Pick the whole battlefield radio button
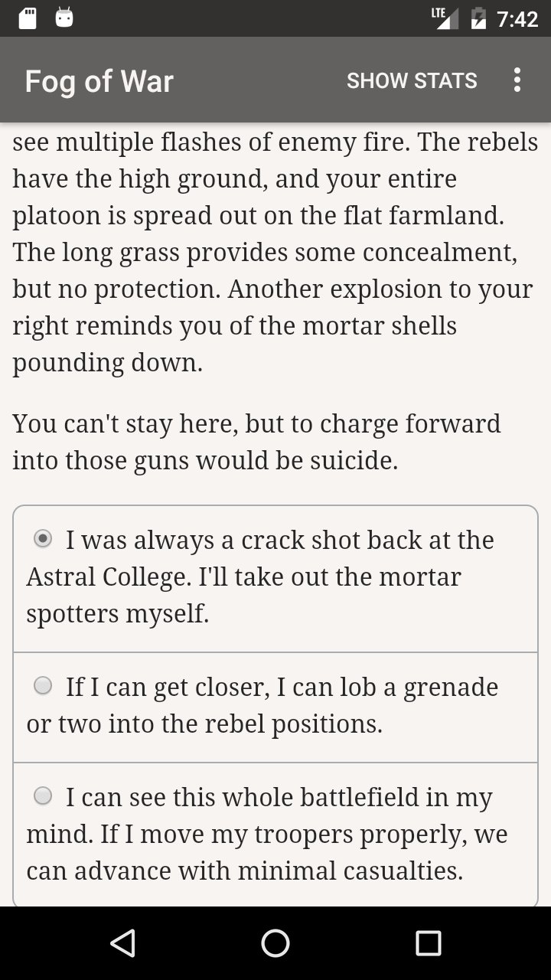The height and width of the screenshot is (980, 551). point(44,796)
